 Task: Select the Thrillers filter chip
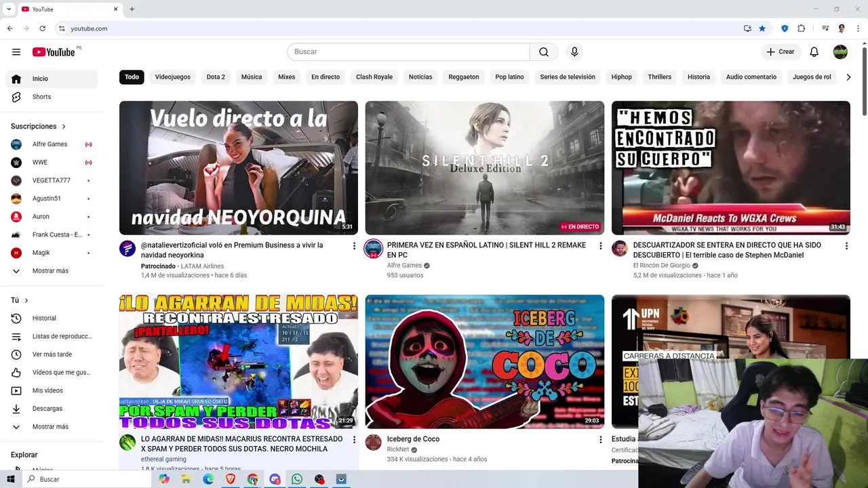click(660, 77)
